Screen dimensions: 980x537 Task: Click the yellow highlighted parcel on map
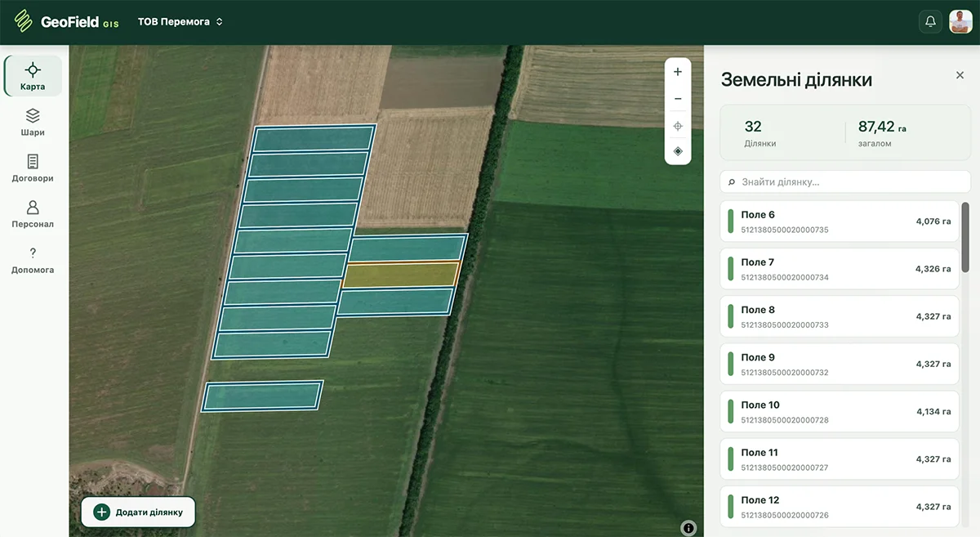click(x=401, y=275)
